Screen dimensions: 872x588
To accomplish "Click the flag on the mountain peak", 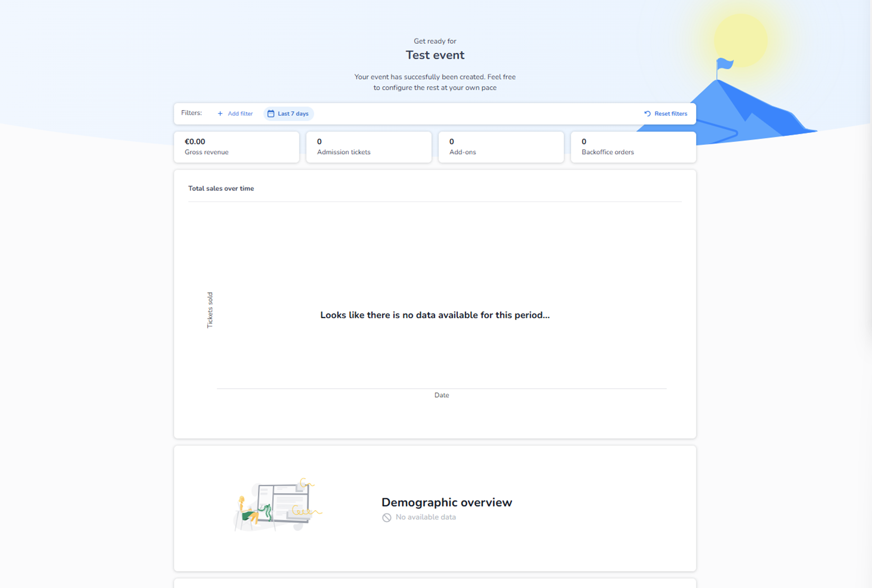I will click(724, 65).
